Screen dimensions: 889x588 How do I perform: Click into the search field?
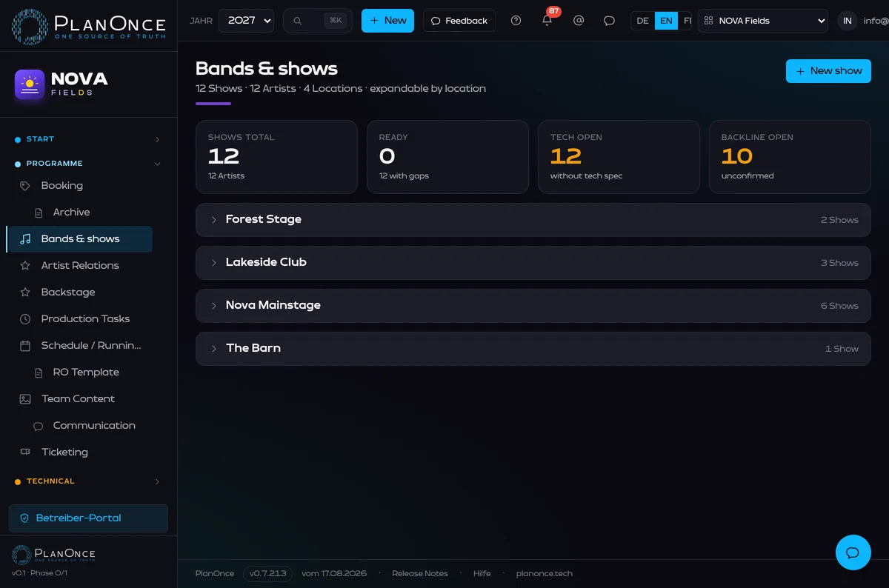pos(318,21)
